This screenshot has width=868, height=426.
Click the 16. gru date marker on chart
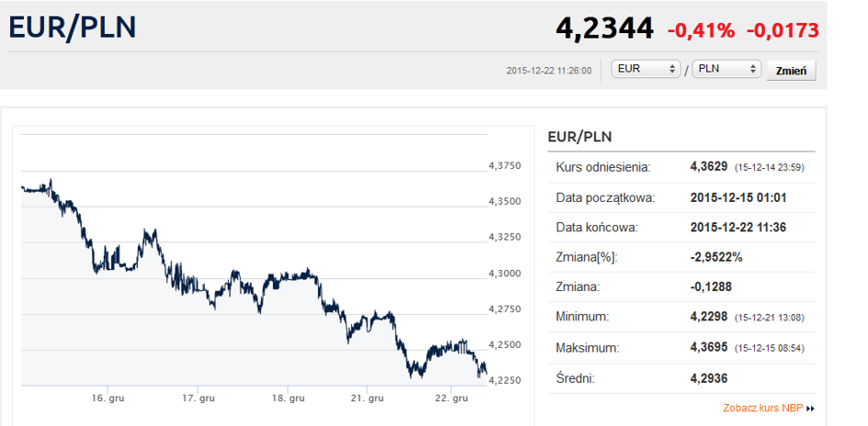coord(108,398)
